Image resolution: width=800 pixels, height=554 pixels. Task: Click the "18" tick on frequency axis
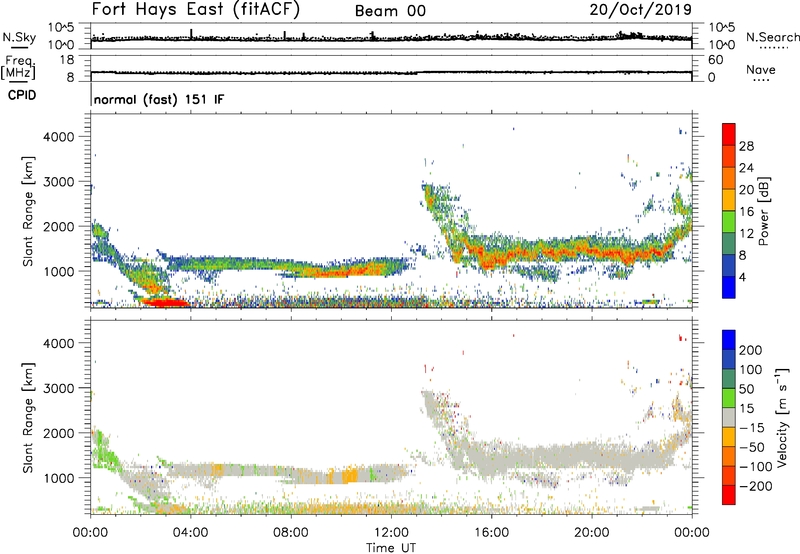pos(67,60)
